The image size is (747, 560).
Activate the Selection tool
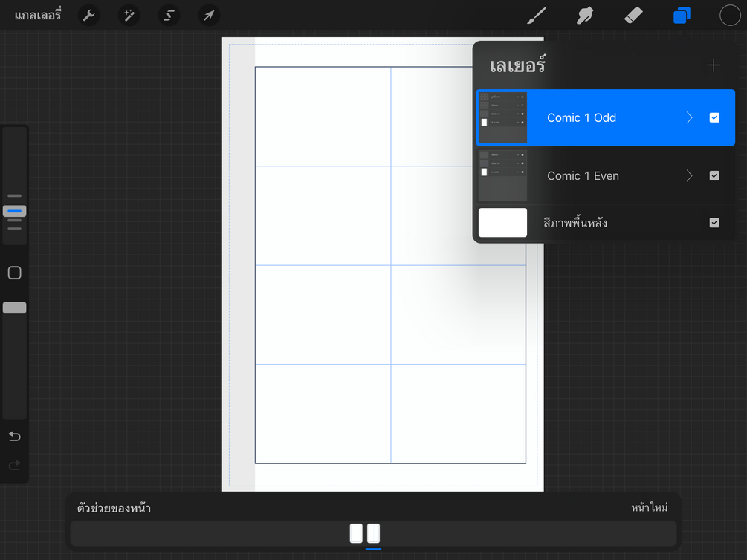pyautogui.click(x=169, y=15)
